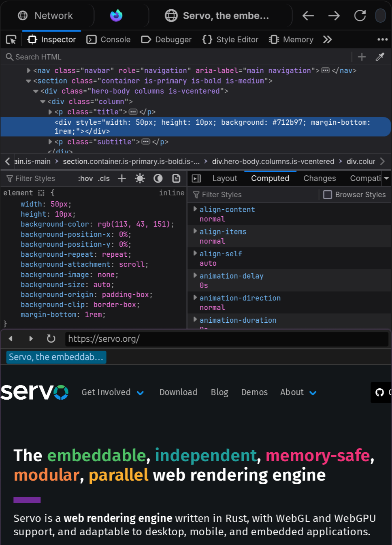Switch to the Console tab

109,40
